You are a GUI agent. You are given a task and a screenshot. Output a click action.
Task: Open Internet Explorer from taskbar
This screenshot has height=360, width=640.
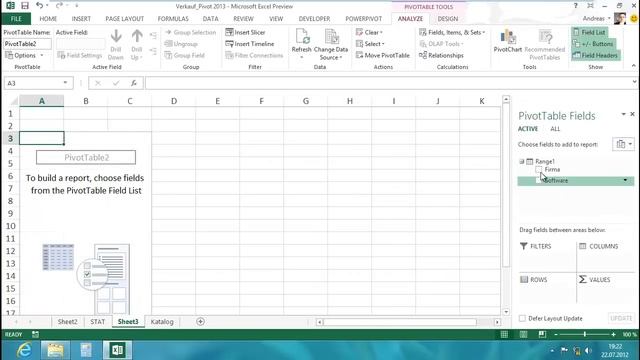tap(24, 350)
